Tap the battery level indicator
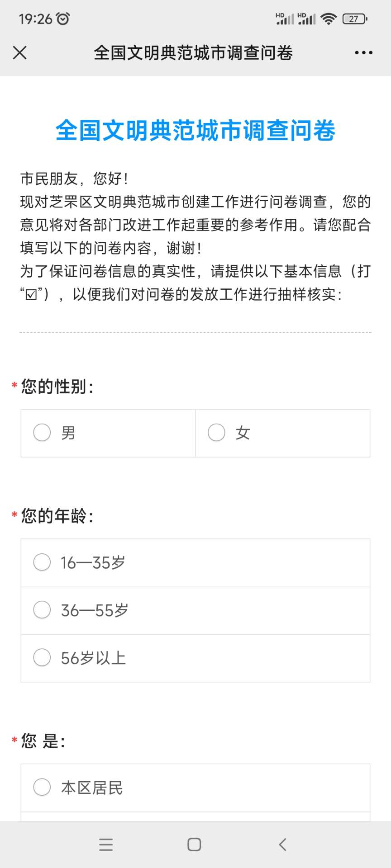The height and width of the screenshot is (868, 391). pos(355,19)
